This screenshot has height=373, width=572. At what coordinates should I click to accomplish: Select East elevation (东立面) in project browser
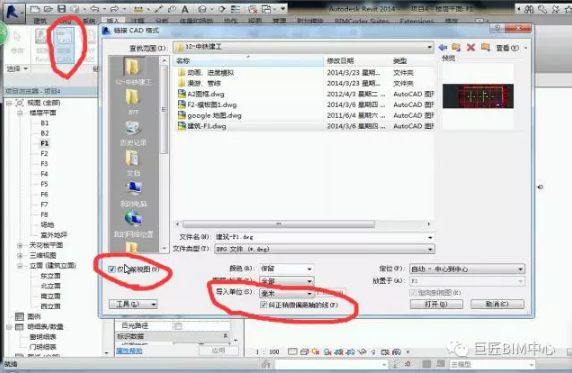[x=50, y=276]
